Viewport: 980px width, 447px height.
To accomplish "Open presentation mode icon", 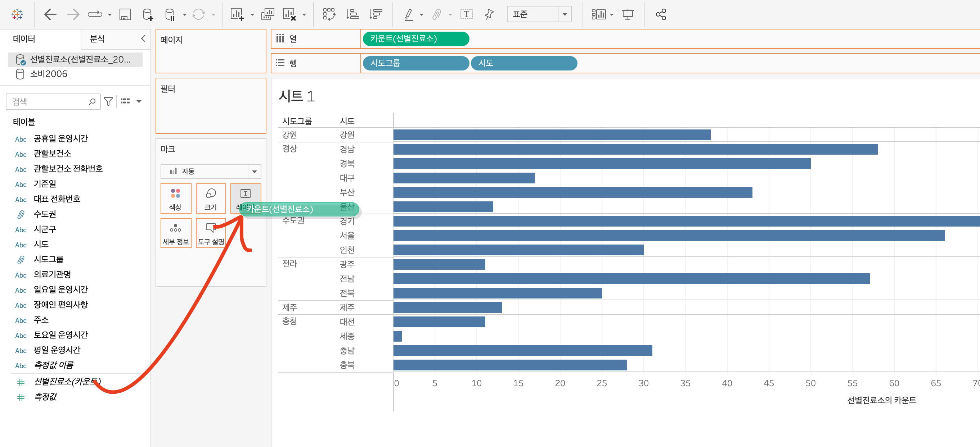I will tap(628, 14).
